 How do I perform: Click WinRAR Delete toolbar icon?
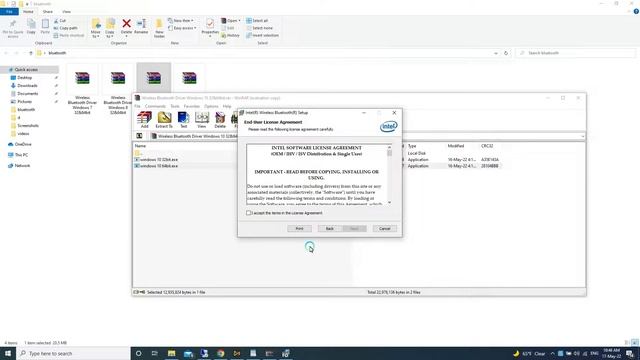coord(220,120)
